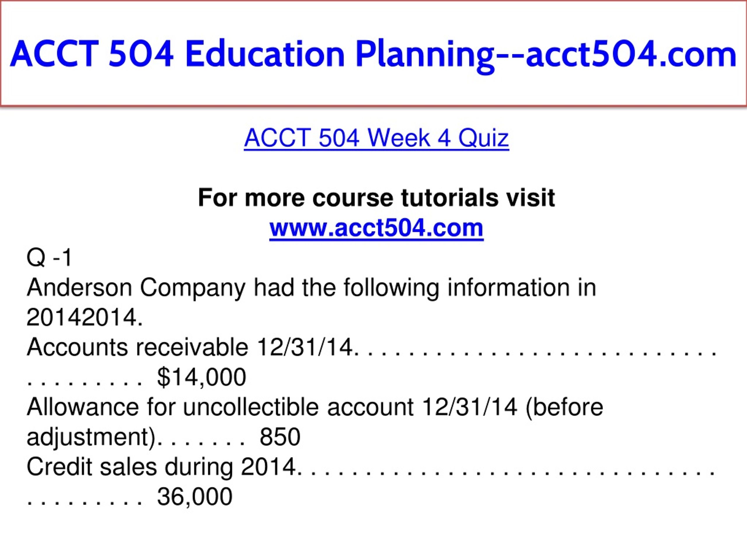Click the 'Accounts receivable 12/31/14' line
Viewport: 747px width, 560px height.
pos(190,347)
